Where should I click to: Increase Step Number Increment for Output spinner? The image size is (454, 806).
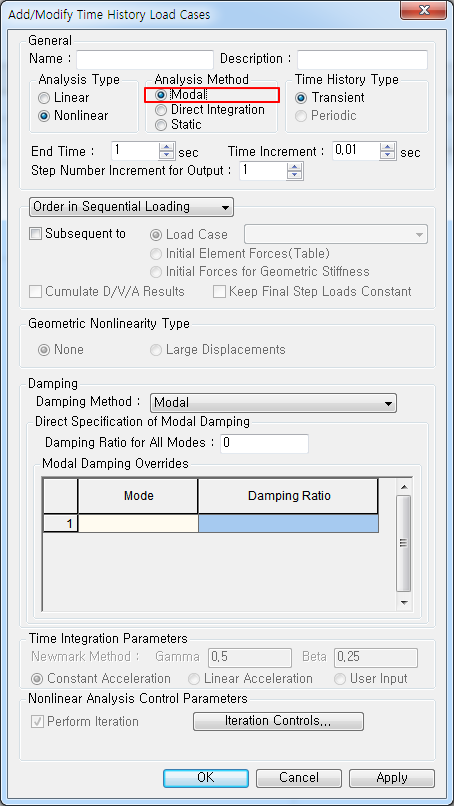coord(295,167)
